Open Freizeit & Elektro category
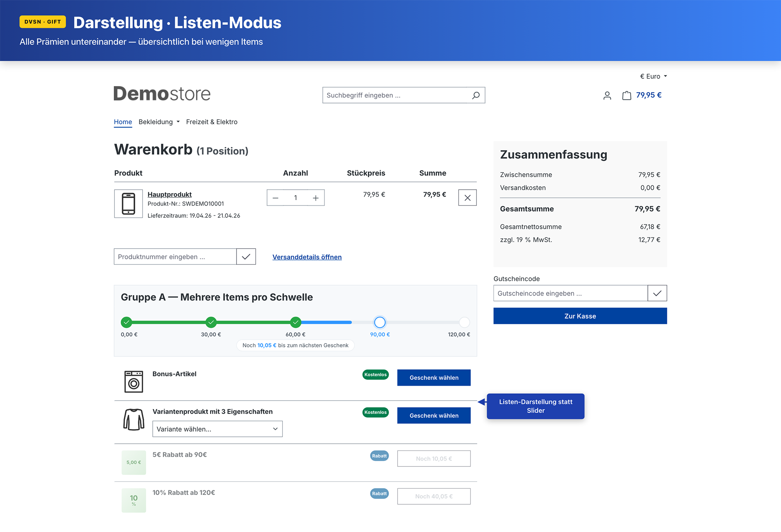This screenshot has height=532, width=781. point(212,122)
